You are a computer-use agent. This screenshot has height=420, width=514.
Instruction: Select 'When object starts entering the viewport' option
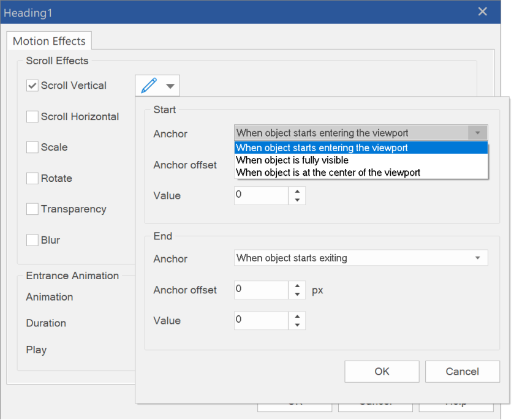(361, 148)
